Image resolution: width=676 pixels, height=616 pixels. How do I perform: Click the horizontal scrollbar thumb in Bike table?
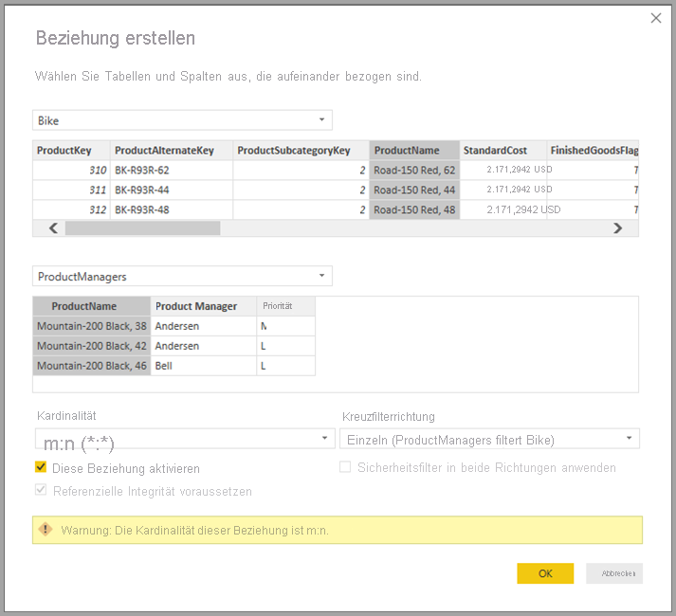click(143, 228)
